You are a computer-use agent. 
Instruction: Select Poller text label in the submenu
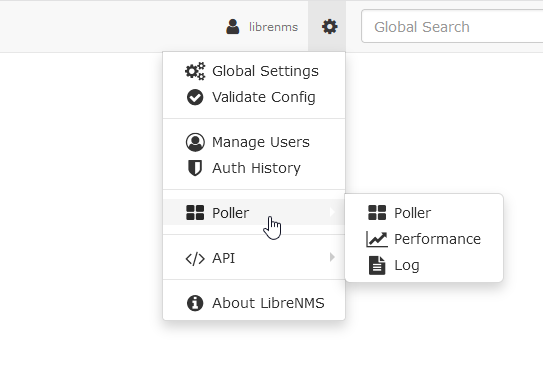click(x=412, y=213)
